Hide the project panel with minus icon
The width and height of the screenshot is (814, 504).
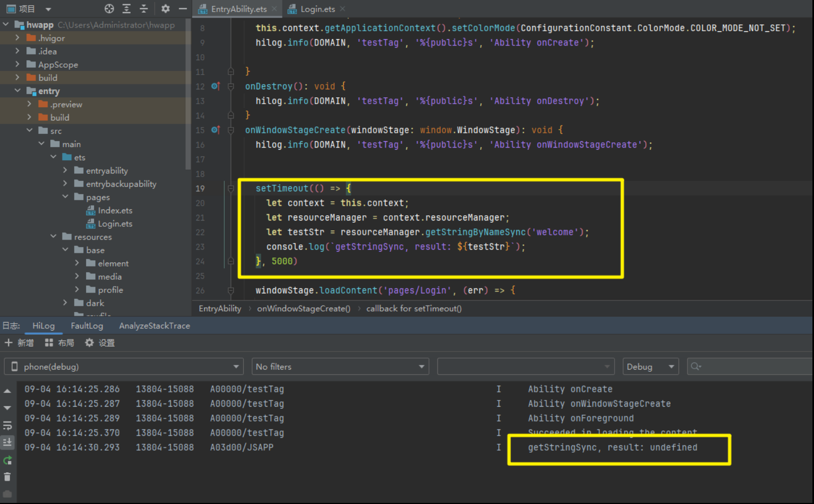click(x=182, y=8)
